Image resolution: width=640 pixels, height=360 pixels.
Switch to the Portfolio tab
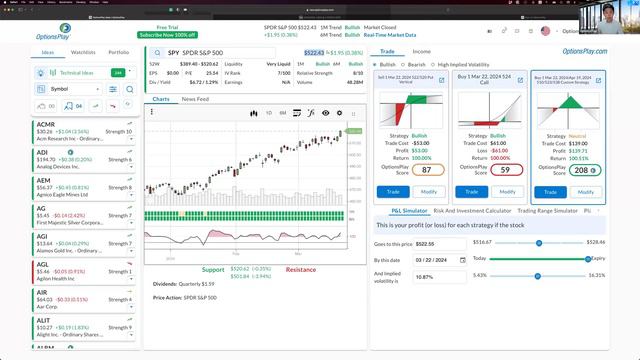coord(118,52)
